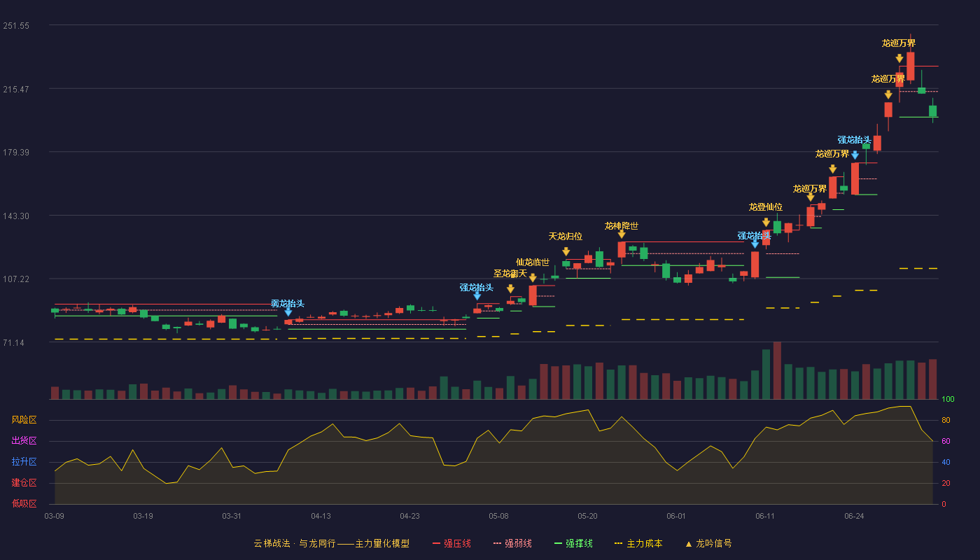Click the 06-24 date label
980x560 pixels.
point(855,516)
